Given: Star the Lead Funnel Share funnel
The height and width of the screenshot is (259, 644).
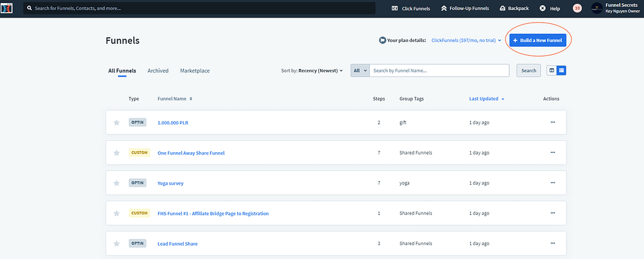Looking at the screenshot, I should (x=116, y=244).
